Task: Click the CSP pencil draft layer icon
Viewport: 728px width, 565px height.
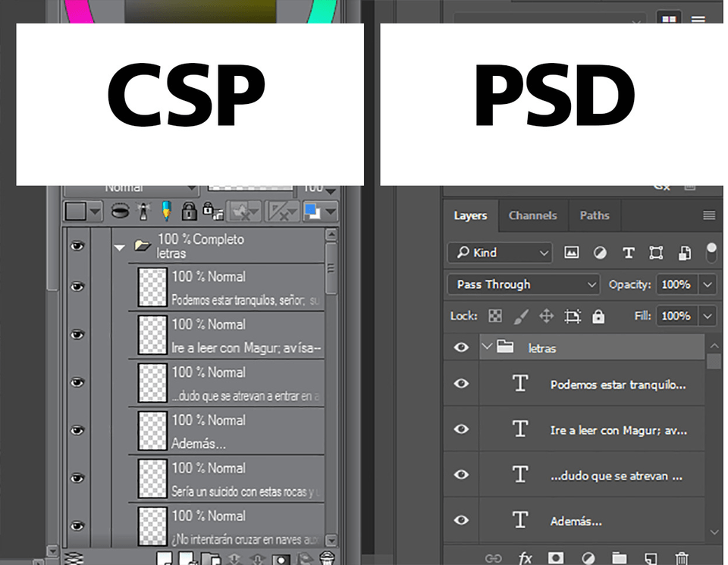Action: (166, 211)
